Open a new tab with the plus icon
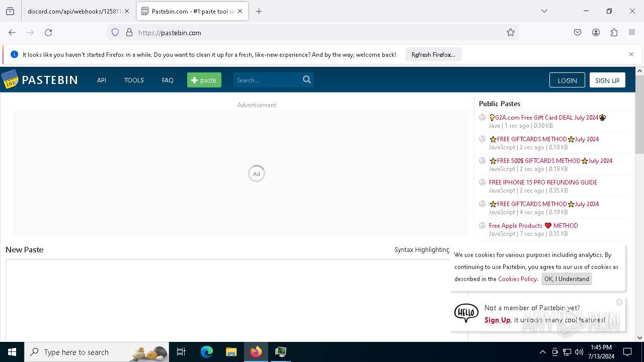 coord(259,11)
